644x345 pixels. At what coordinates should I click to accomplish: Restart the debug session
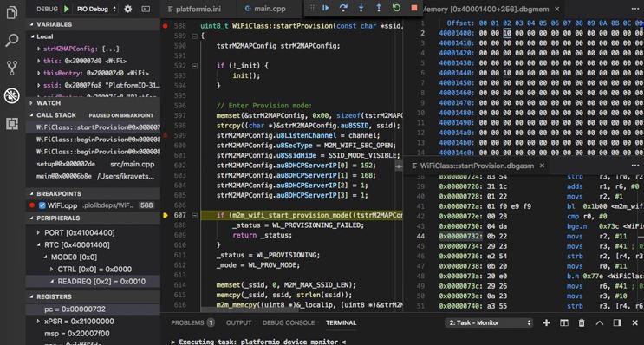click(x=396, y=8)
